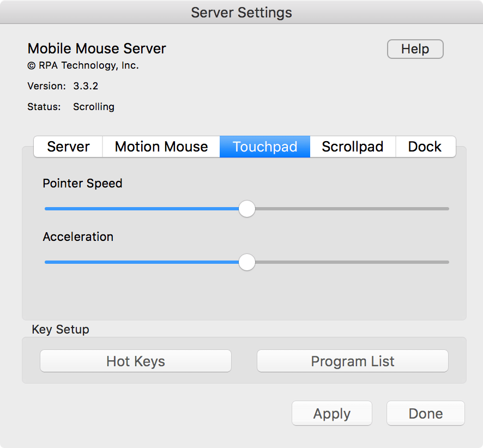Open the Dock tab
This screenshot has width=483, height=448.
coord(425,147)
